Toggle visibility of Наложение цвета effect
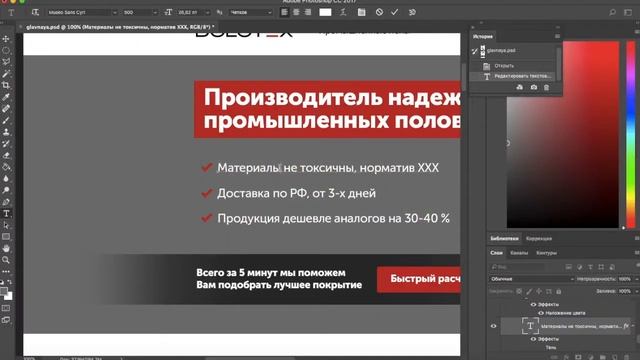This screenshot has height=360, width=640. click(541, 313)
